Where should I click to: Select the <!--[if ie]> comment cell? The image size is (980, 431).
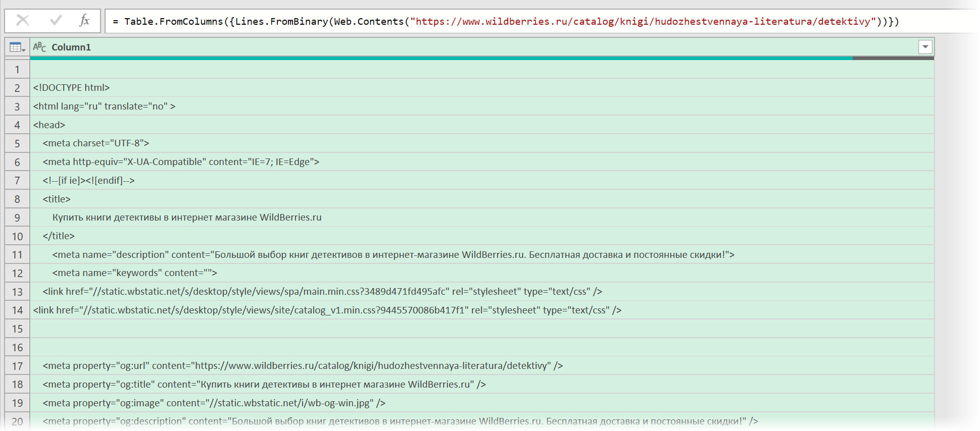tap(482, 181)
